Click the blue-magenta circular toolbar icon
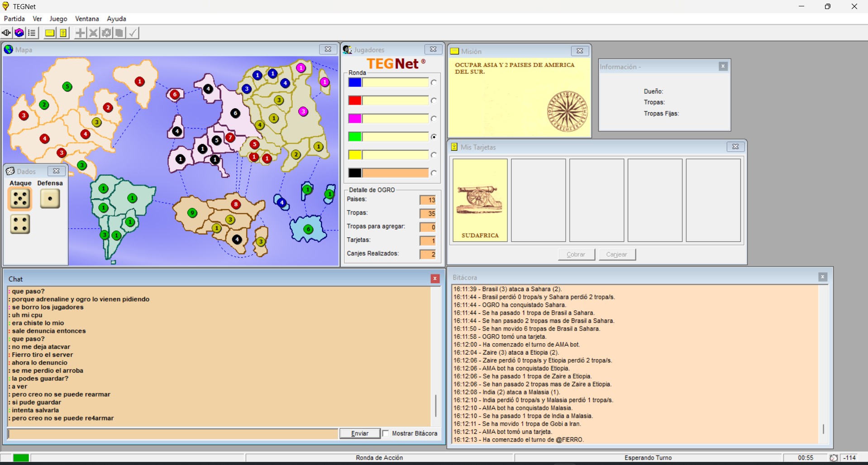This screenshot has width=868, height=465. (19, 33)
